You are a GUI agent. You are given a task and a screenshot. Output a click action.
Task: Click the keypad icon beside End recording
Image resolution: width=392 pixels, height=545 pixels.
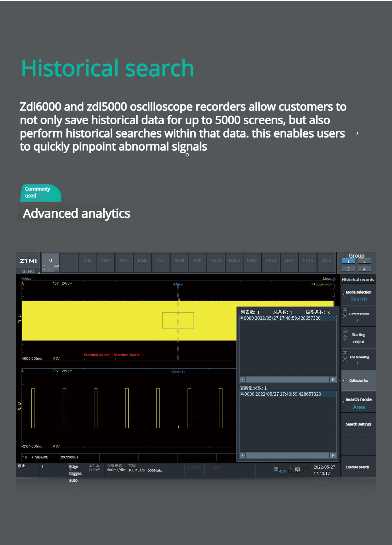point(345,352)
